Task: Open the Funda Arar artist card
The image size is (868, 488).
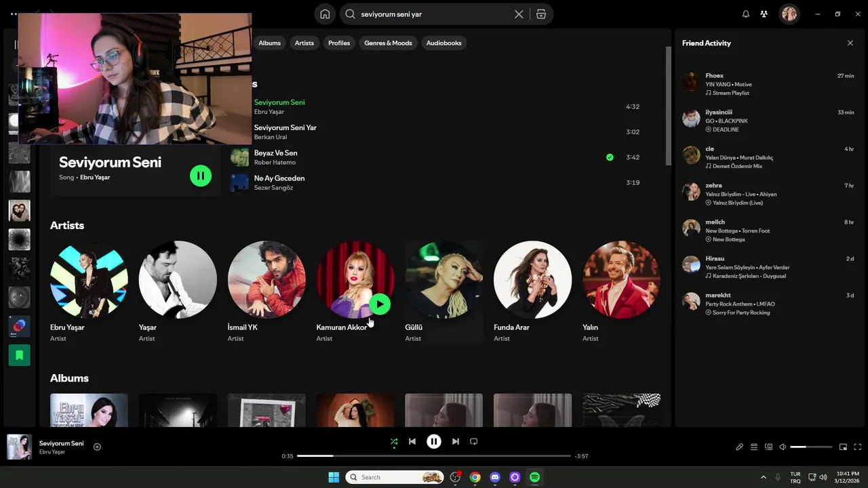Action: coord(532,291)
